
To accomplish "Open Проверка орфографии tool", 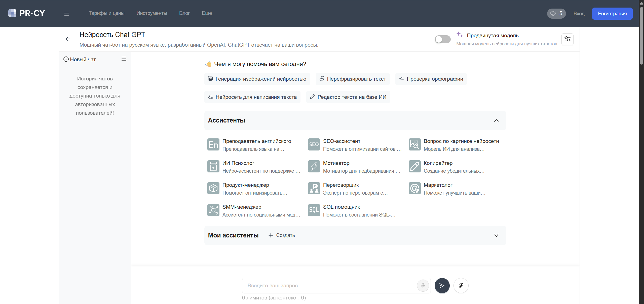I will [x=431, y=79].
